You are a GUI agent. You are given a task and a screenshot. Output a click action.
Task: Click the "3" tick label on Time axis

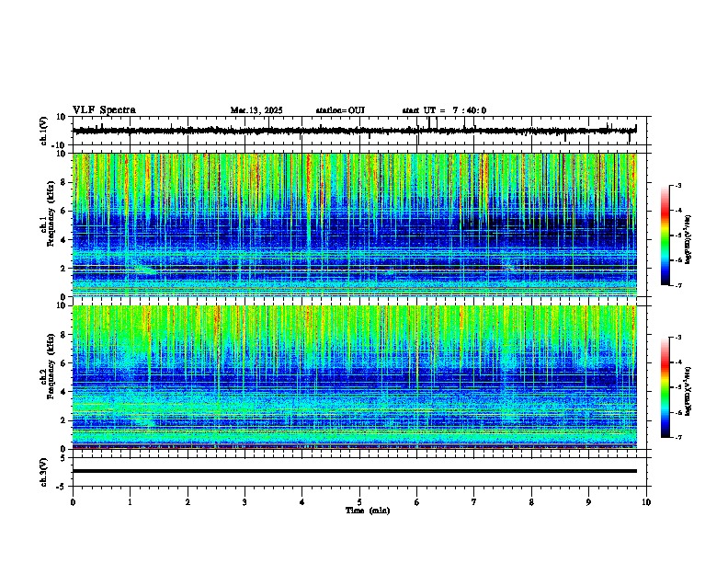pyautogui.click(x=245, y=502)
